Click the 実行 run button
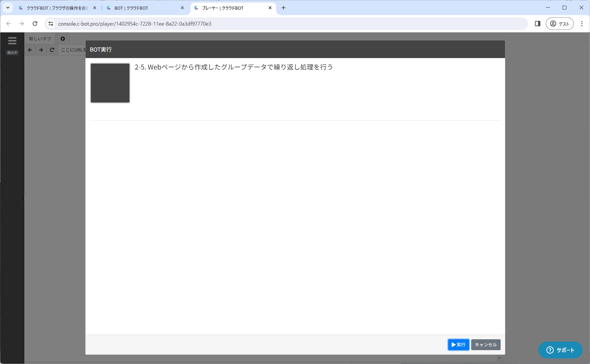Screen dimensions: 590x364 458,345
